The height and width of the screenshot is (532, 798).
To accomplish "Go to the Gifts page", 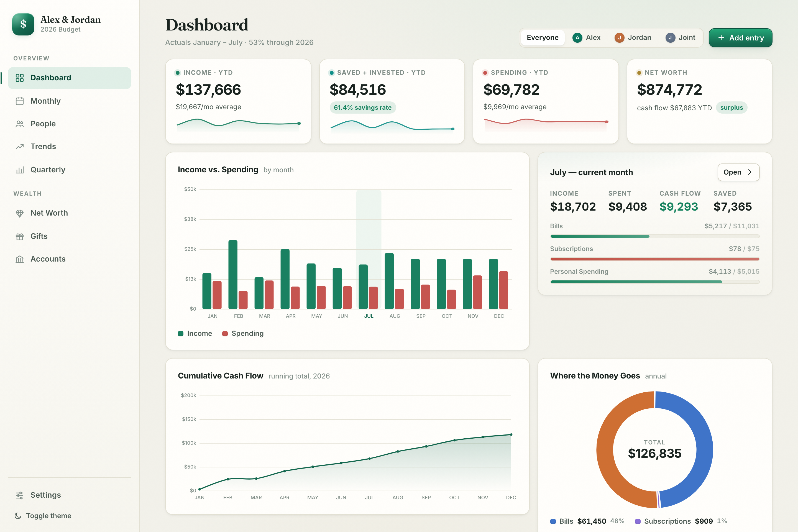I will [70, 236].
